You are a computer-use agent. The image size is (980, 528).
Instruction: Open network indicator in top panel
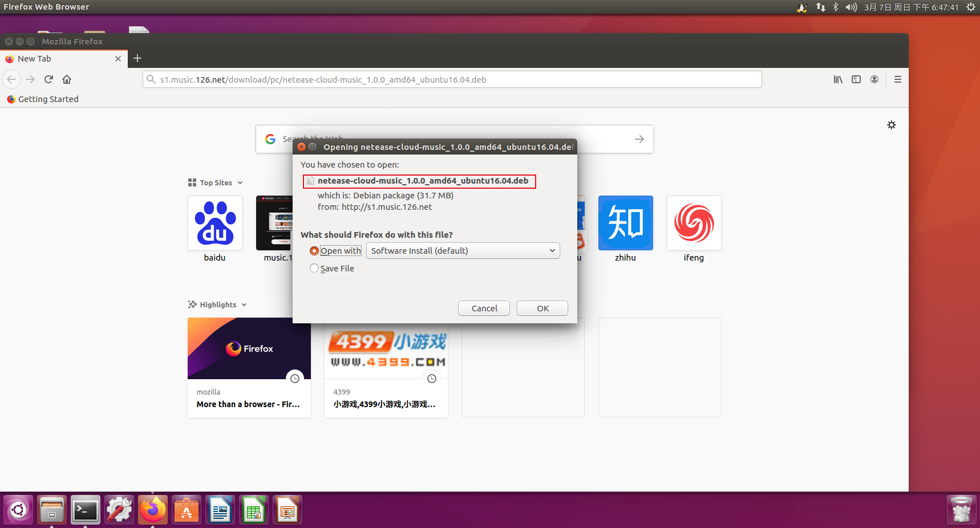coord(820,7)
